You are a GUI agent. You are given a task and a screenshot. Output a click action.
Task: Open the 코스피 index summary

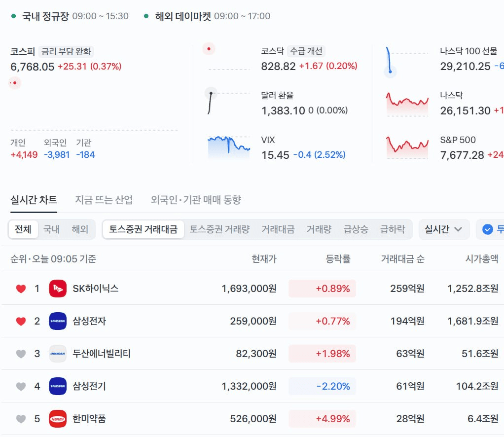(66, 59)
